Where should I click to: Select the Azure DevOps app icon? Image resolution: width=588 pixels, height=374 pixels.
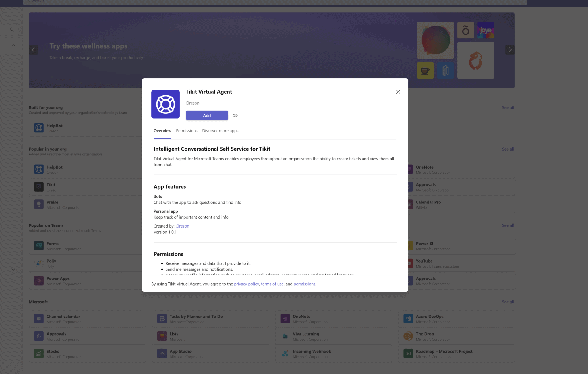(408, 319)
